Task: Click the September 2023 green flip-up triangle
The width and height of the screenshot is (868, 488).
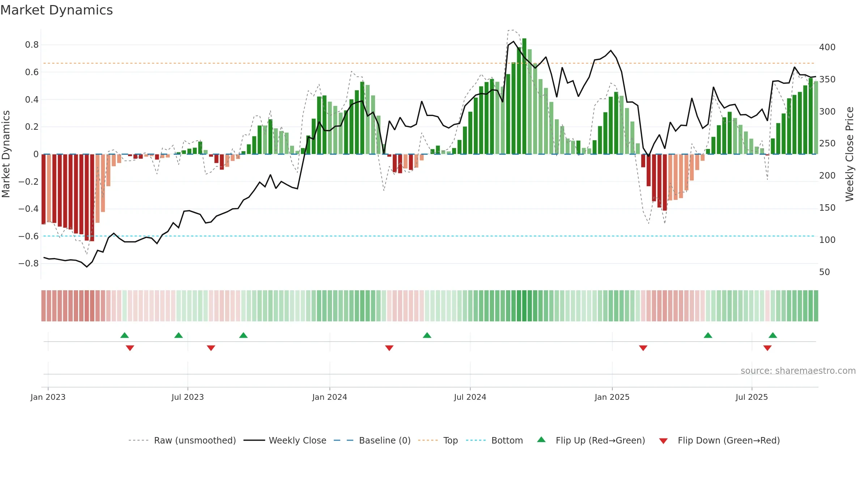Action: tap(243, 335)
